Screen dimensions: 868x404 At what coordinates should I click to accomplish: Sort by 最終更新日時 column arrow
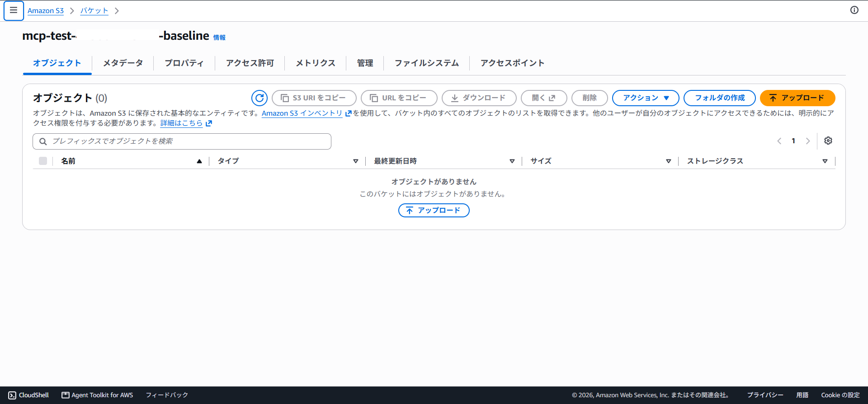(512, 161)
